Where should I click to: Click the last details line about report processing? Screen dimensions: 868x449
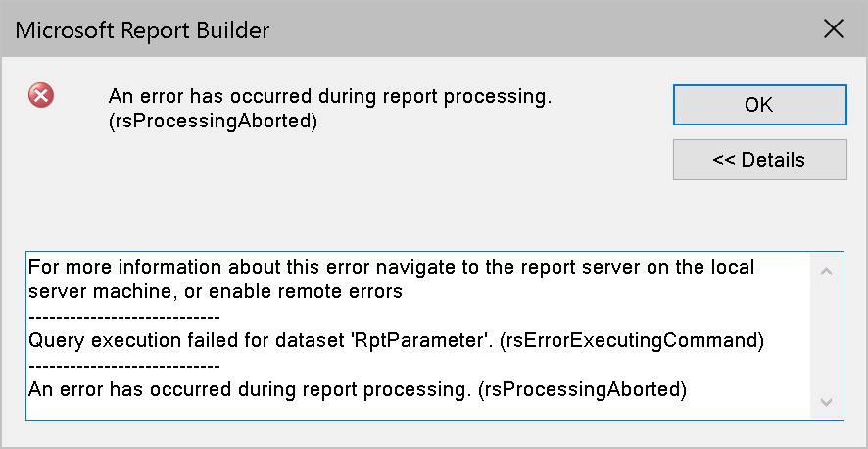point(357,389)
